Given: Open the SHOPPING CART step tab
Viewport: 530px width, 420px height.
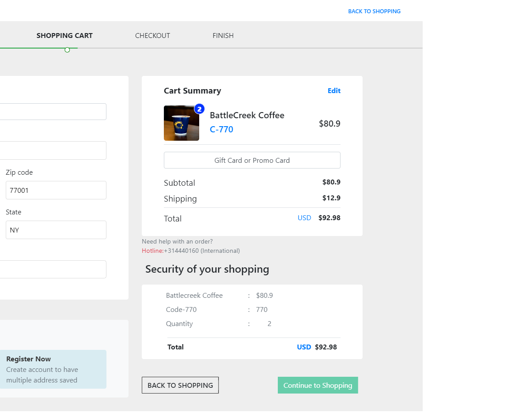Looking at the screenshot, I should [64, 36].
